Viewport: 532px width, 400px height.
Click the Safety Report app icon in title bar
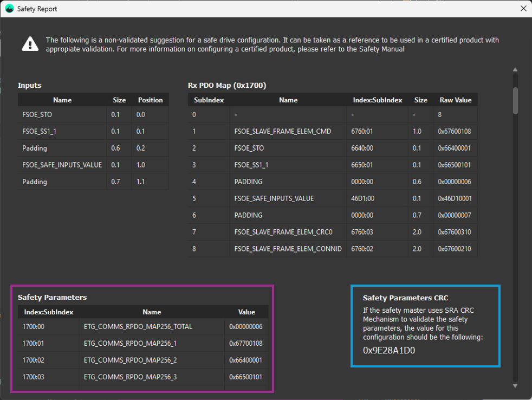(x=9, y=9)
